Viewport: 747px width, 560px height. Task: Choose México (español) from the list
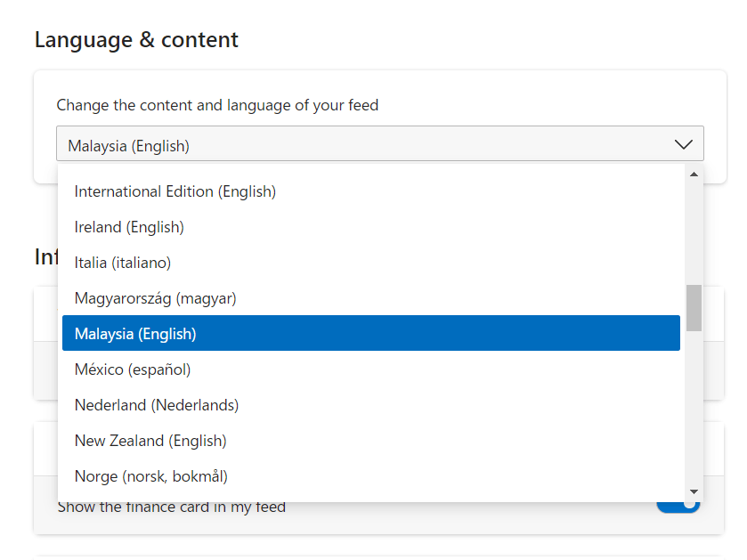pyautogui.click(x=133, y=369)
